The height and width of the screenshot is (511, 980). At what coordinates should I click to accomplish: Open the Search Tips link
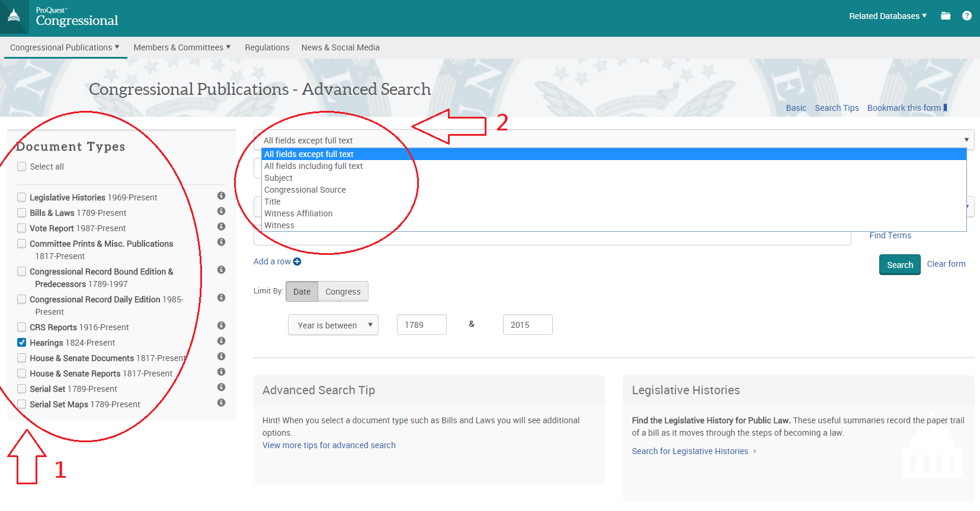click(837, 108)
